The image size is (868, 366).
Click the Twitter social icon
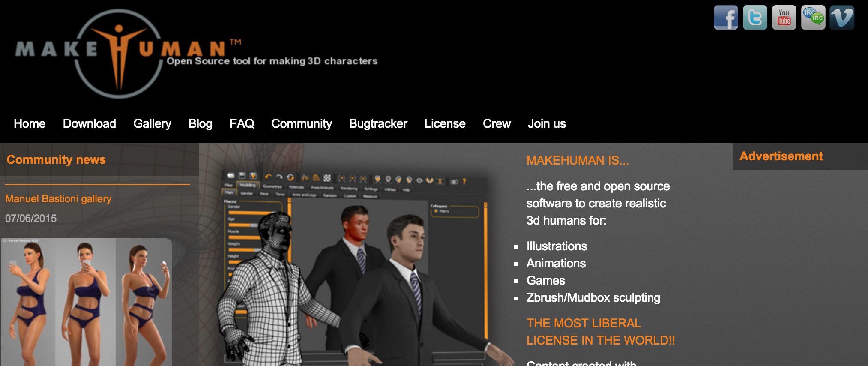pos(754,18)
